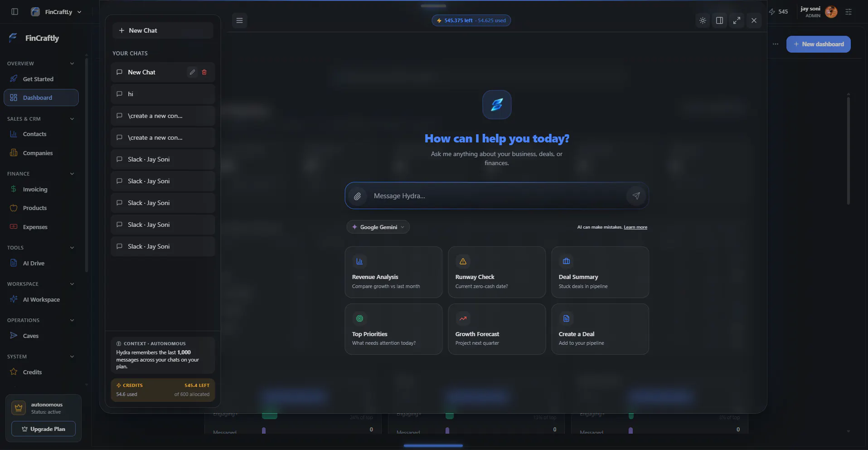Delete New Chat with the trash icon
The image size is (868, 450).
pos(204,72)
